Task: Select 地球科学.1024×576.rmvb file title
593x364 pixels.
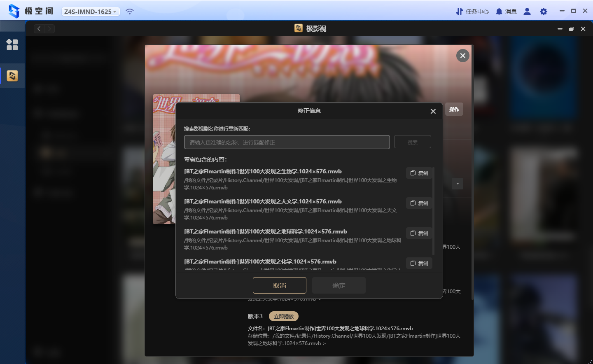Action: click(266, 231)
